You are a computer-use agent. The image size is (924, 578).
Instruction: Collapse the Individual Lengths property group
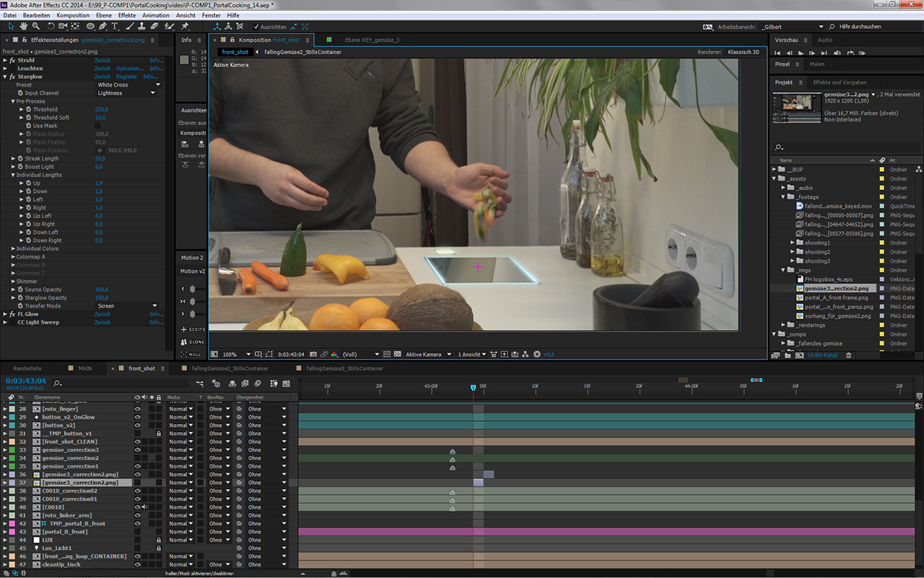pyautogui.click(x=13, y=175)
